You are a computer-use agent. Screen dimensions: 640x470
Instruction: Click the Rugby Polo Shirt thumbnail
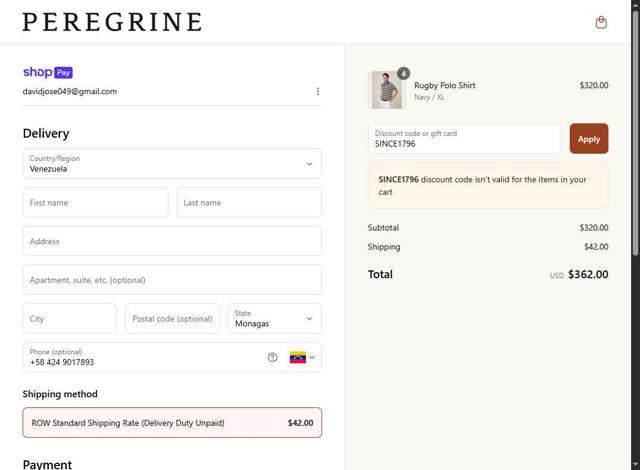point(387,90)
